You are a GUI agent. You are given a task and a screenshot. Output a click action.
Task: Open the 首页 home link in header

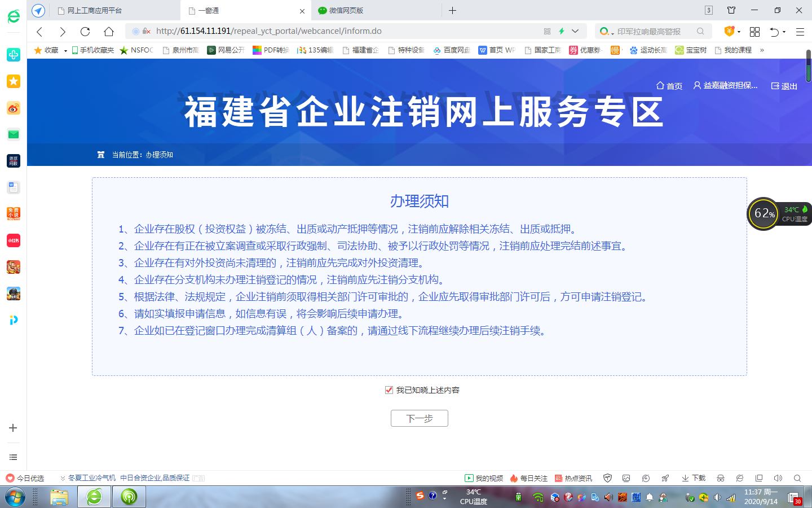pos(669,86)
